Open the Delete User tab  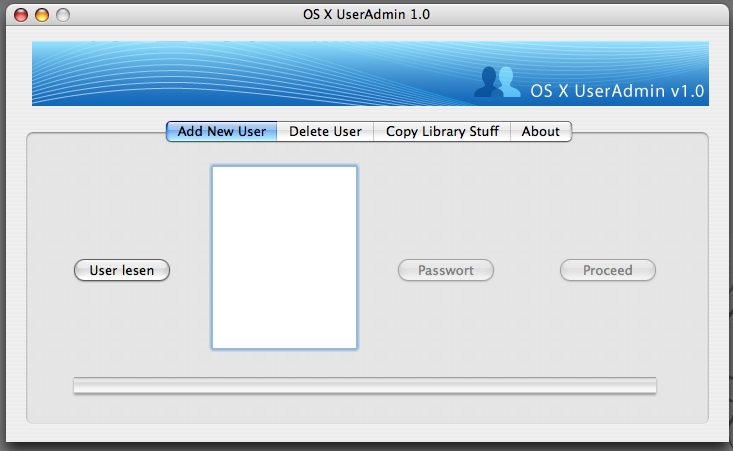pyautogui.click(x=325, y=131)
